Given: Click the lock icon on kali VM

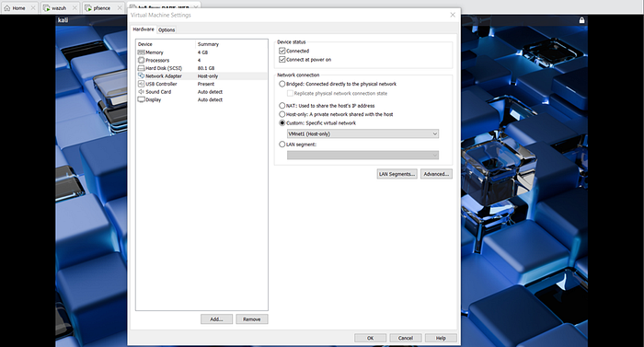Looking at the screenshot, I should coord(582,20).
